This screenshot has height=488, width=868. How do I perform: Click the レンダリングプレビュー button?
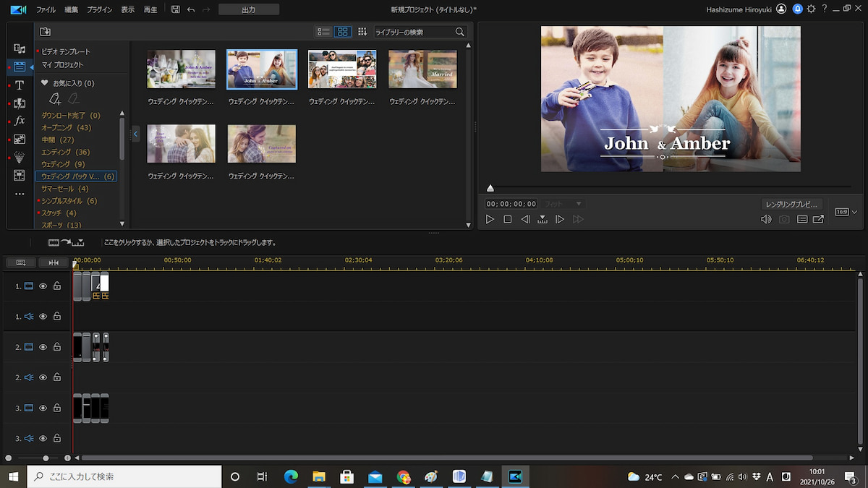coord(791,205)
